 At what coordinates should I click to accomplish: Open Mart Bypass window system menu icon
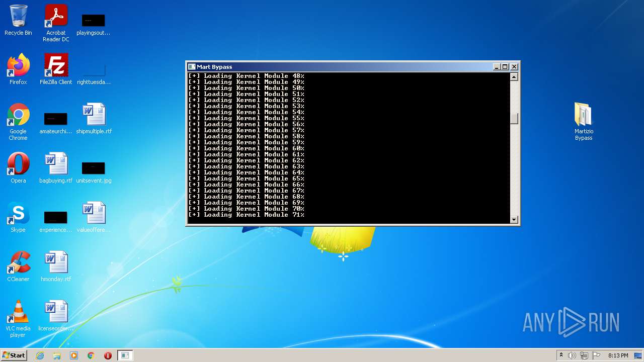point(192,67)
